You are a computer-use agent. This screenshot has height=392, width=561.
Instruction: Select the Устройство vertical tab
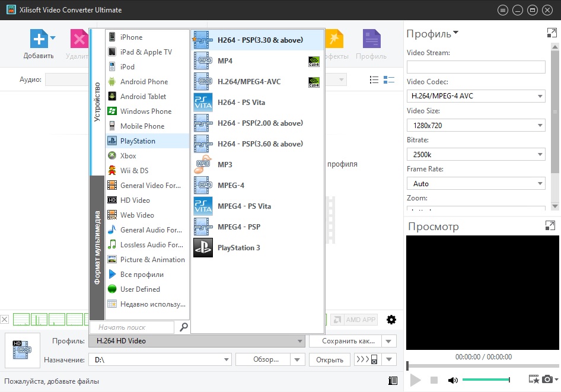point(97,102)
